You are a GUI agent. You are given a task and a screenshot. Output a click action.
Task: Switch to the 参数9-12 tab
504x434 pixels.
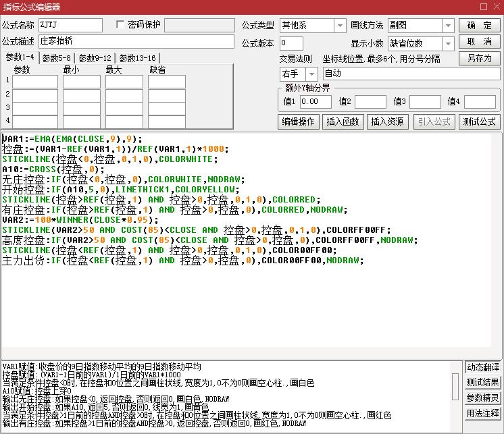tap(95, 58)
